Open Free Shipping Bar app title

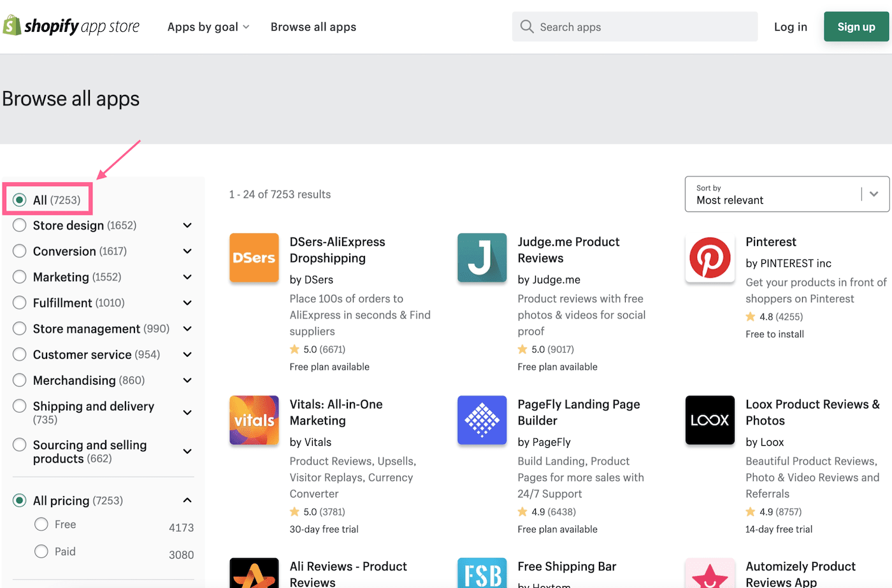(x=567, y=566)
